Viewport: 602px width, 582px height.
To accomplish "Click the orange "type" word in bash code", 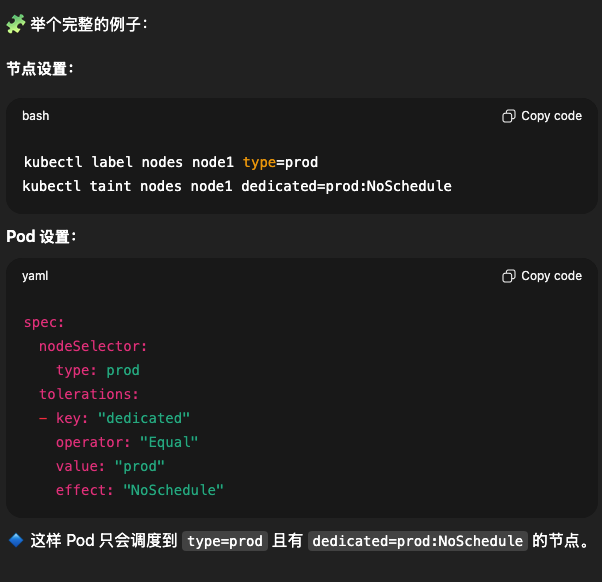I will click(259, 161).
